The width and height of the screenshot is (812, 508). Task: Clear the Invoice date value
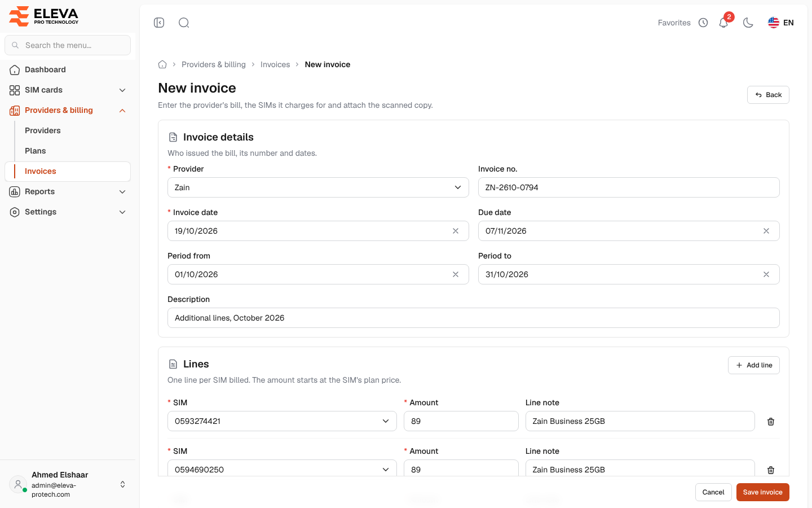(x=456, y=231)
